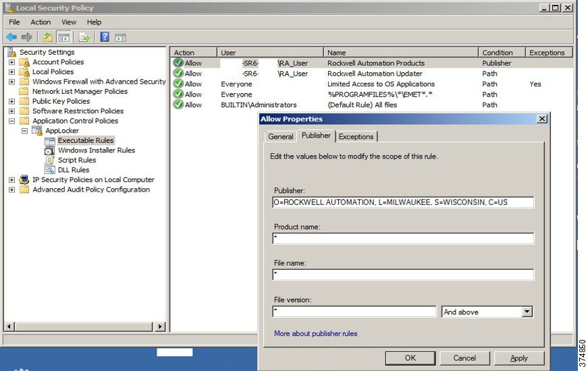The height and width of the screenshot is (371, 588).
Task: Click the tree pane scroll left arrow
Action: coord(9,326)
